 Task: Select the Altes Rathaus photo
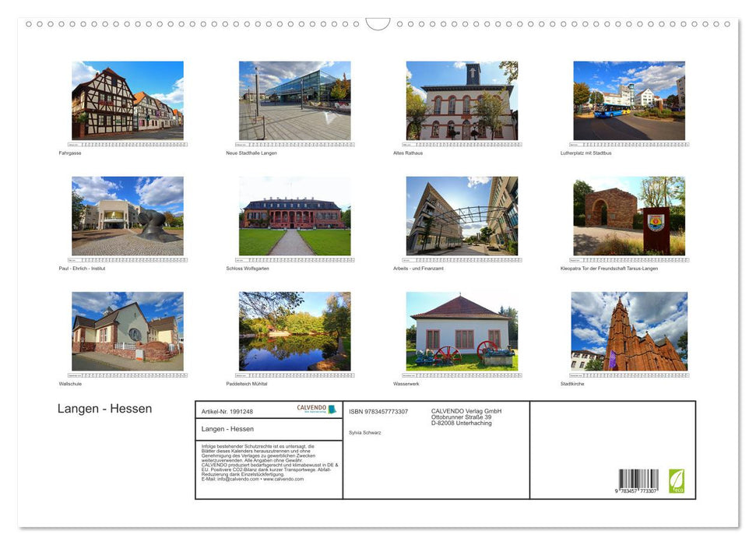click(462, 101)
